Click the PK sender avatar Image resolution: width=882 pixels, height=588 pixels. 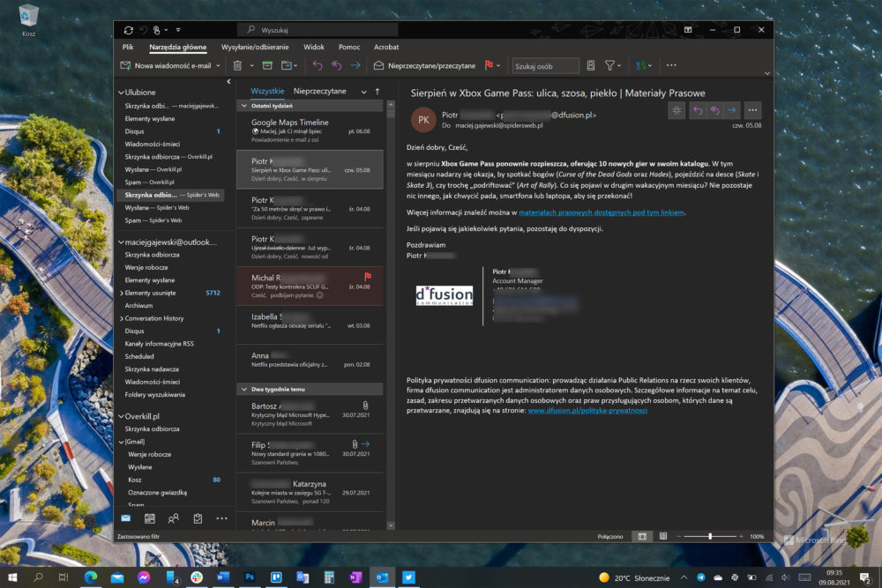click(x=423, y=120)
